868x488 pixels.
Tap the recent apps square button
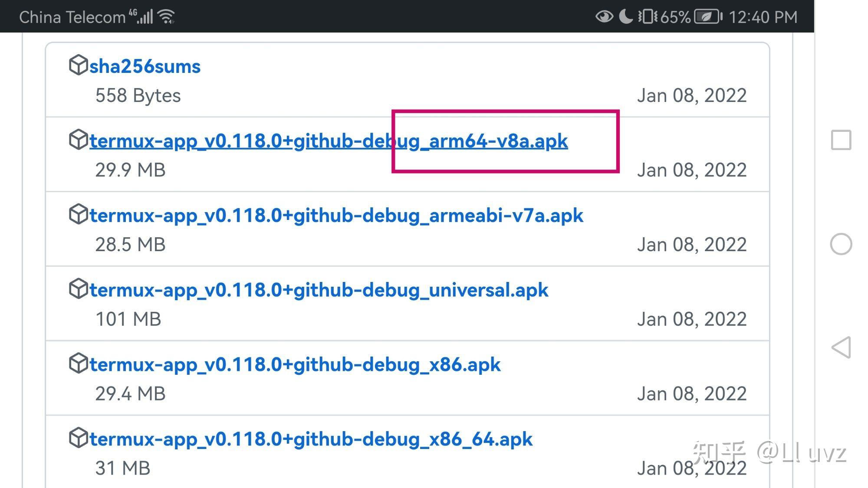coord(841,140)
